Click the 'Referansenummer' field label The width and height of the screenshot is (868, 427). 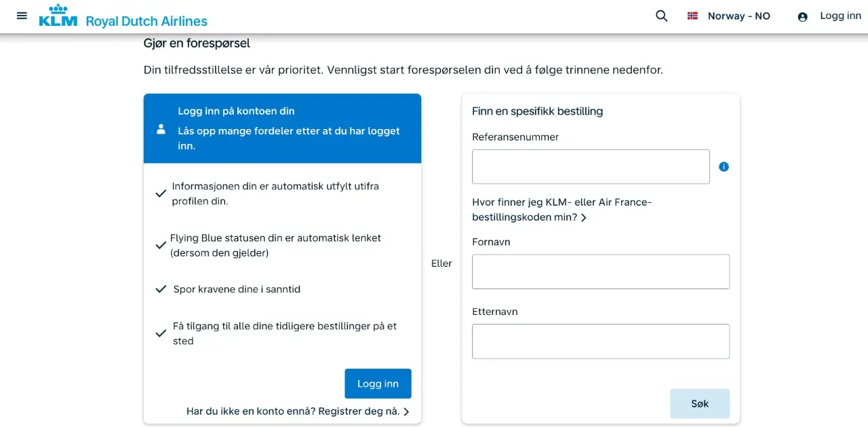[515, 137]
